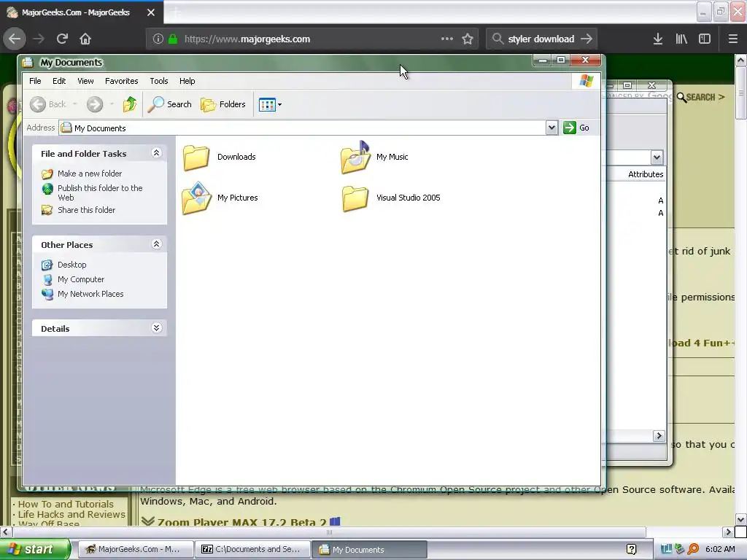This screenshot has height=560, width=747.
Task: Click the site information icon in URL bar
Action: click(x=158, y=39)
